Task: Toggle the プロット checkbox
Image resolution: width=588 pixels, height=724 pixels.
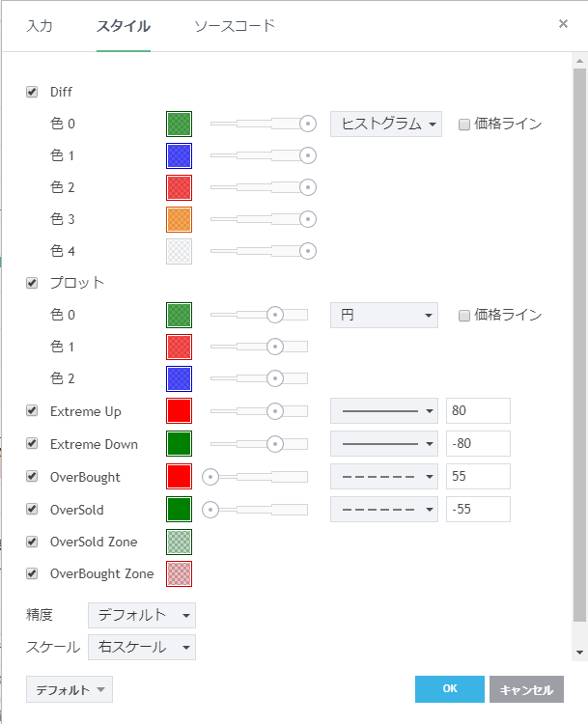Action: [x=32, y=283]
